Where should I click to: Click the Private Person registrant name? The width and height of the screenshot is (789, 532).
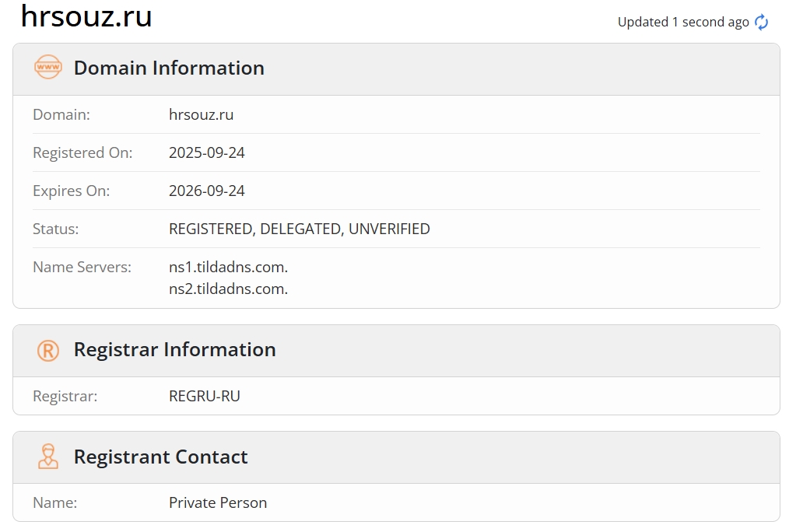218,502
